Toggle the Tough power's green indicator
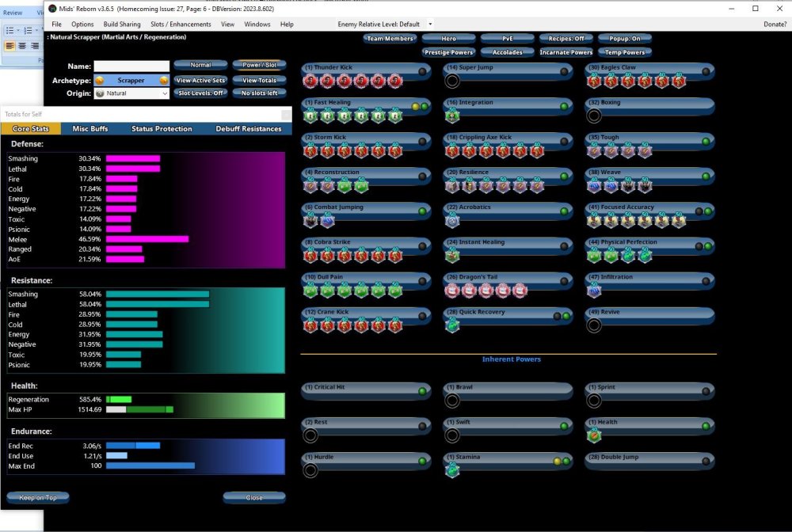This screenshot has width=792, height=532. click(x=706, y=142)
